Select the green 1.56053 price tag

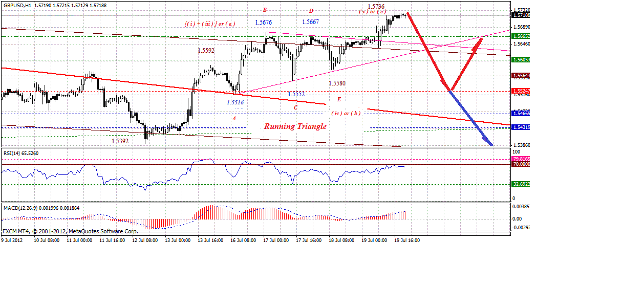pos(521,60)
